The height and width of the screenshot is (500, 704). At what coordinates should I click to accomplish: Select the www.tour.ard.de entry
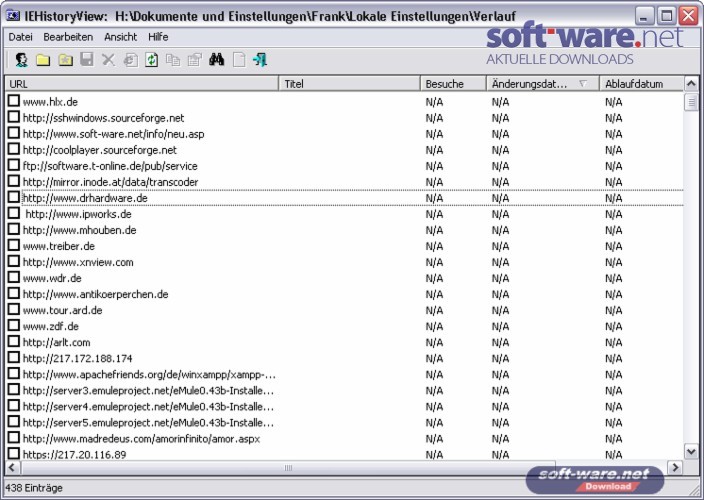(62, 311)
